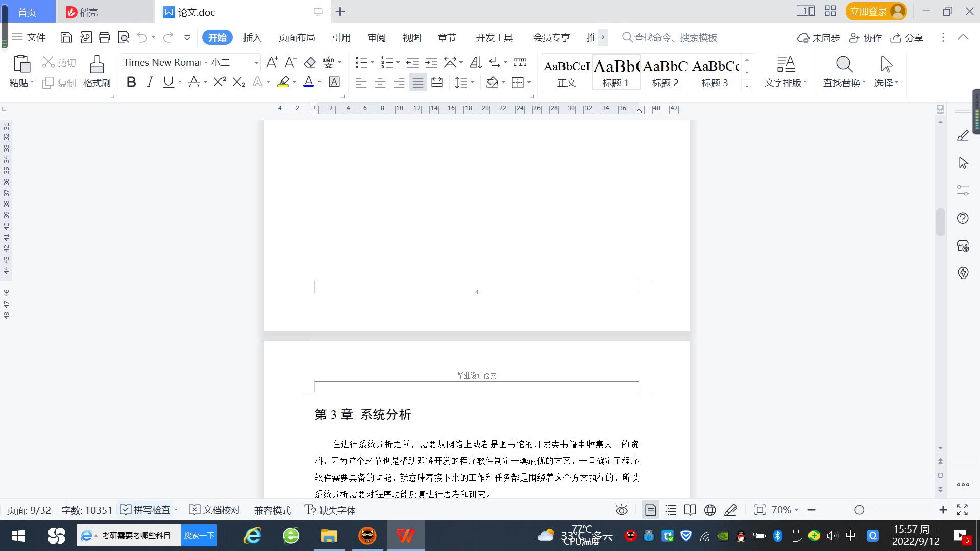The height and width of the screenshot is (551, 980).
Task: Open the zoom percentage 70% dropdown
Action: pyautogui.click(x=796, y=510)
